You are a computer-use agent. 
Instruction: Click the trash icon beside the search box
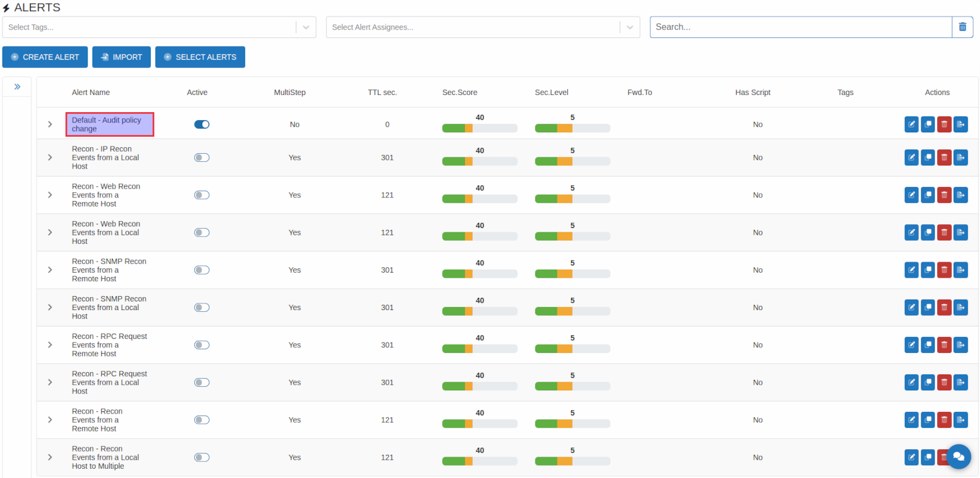pyautogui.click(x=962, y=27)
